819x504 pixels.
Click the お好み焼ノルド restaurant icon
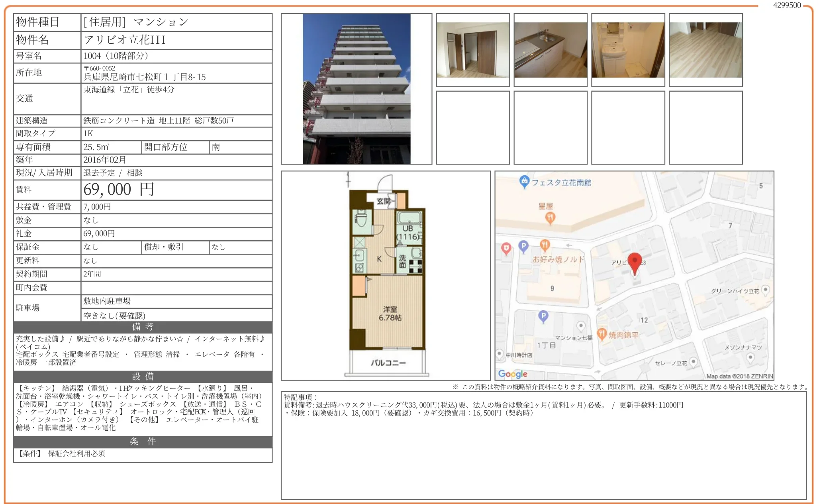click(545, 245)
